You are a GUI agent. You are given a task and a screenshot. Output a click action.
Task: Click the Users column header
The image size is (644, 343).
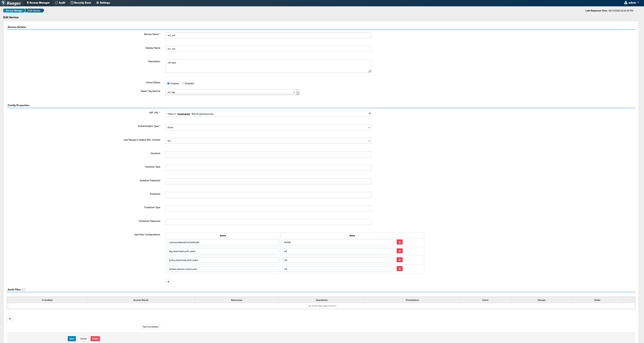[485, 300]
